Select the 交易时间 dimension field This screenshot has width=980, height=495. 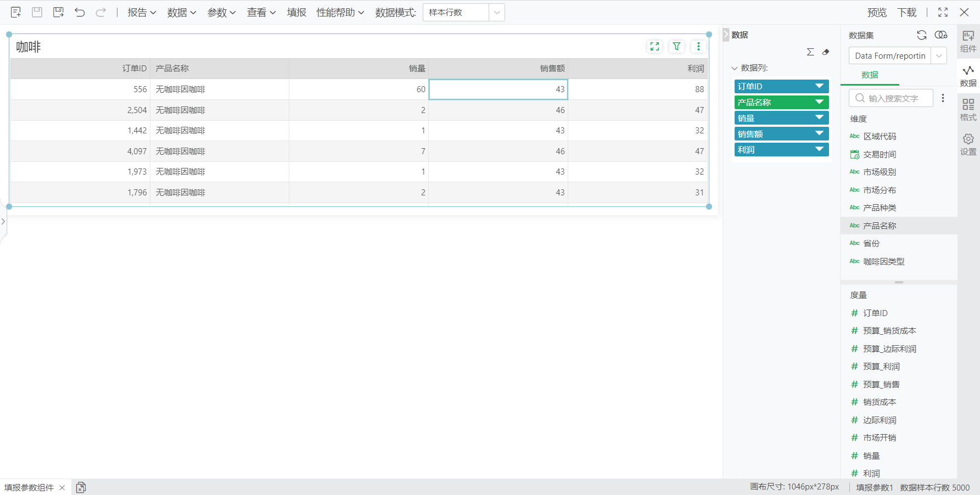point(899,154)
